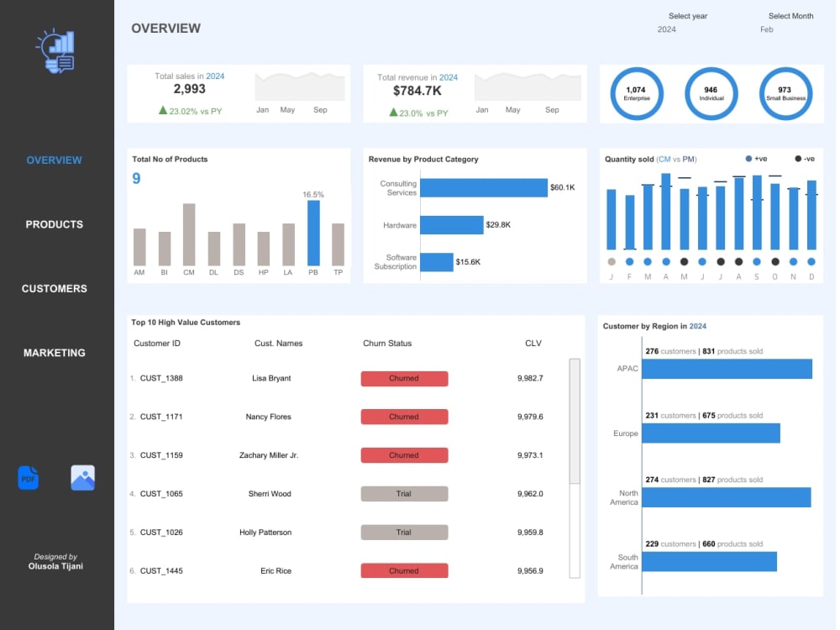Click the Europe region bar
Screen dimensions: 840x630
(x=711, y=433)
